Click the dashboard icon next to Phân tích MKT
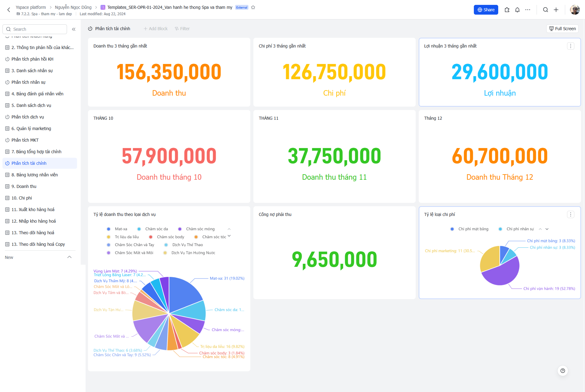The width and height of the screenshot is (585, 392). 7,140
